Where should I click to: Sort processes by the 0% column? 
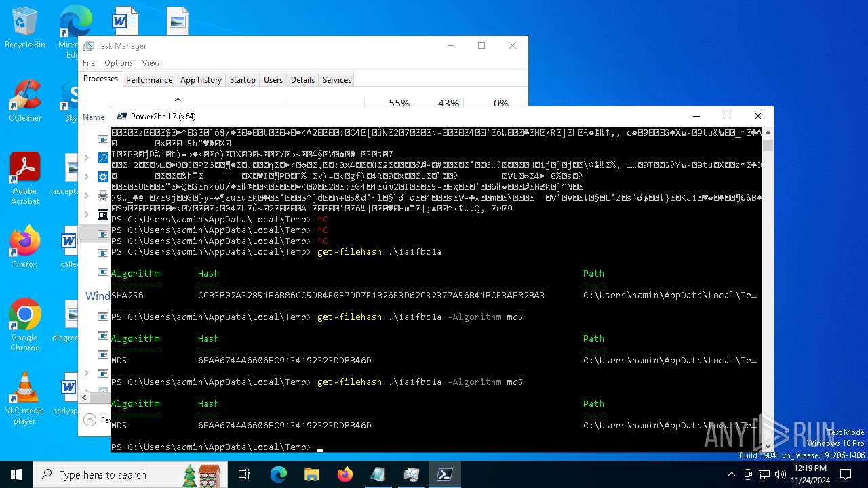click(500, 103)
